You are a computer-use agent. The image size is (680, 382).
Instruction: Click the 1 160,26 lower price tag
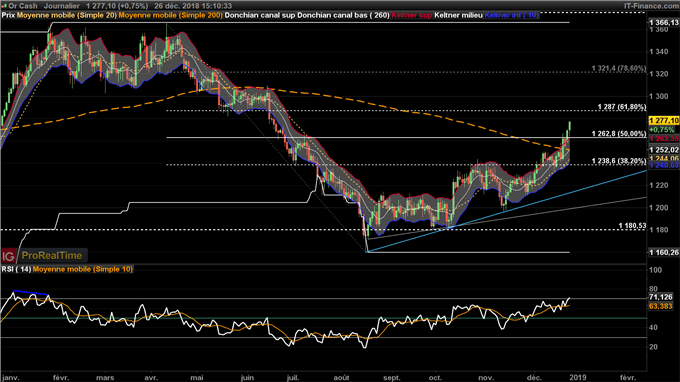point(664,252)
